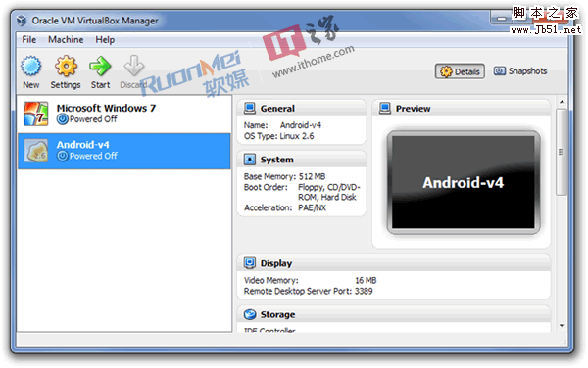
Task: Select the Microsoft Windows 7 machine
Action: click(x=124, y=114)
